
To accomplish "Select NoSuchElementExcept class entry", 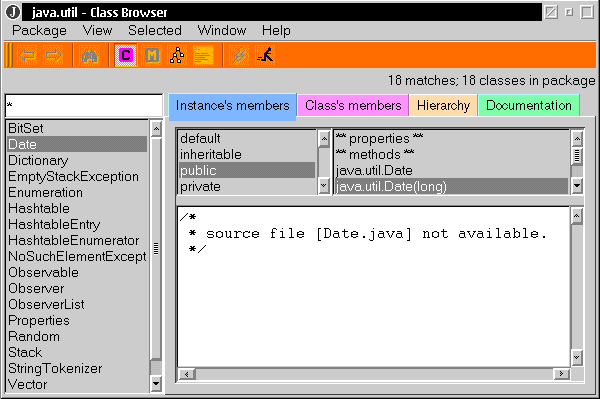I will 77,256.
